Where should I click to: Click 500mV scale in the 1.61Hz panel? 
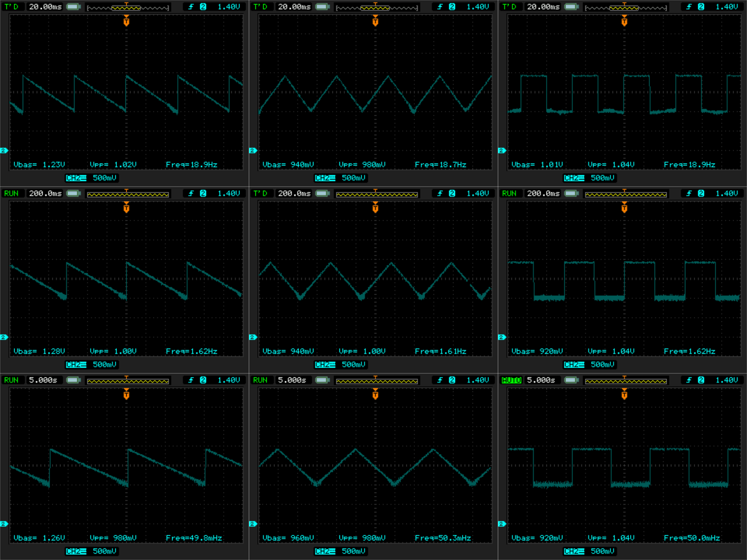[x=354, y=365]
